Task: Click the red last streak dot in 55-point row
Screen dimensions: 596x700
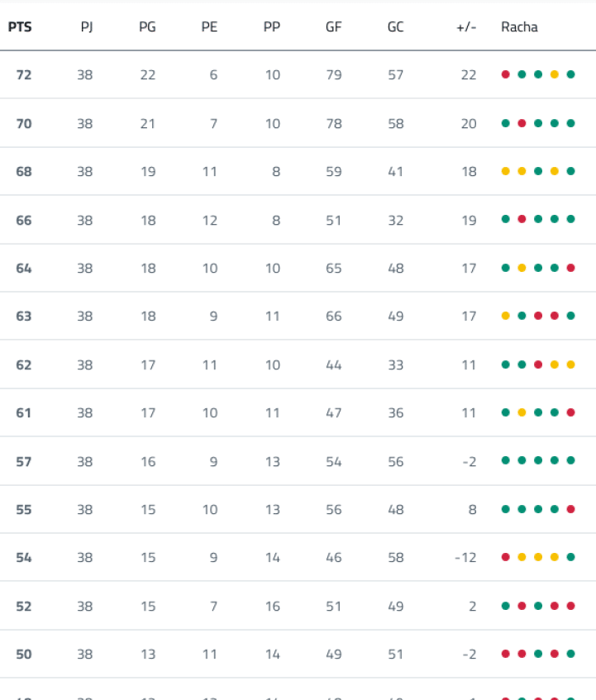Action: 570,509
